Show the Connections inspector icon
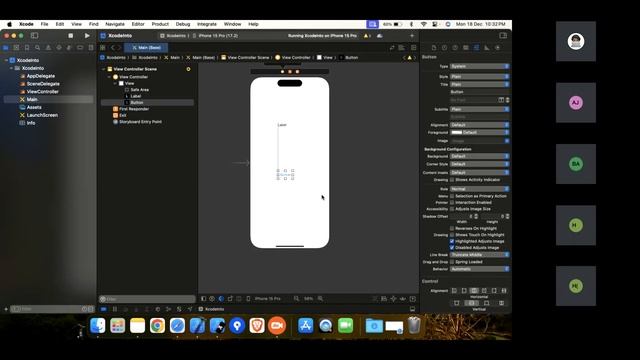640x360 pixels. click(498, 48)
